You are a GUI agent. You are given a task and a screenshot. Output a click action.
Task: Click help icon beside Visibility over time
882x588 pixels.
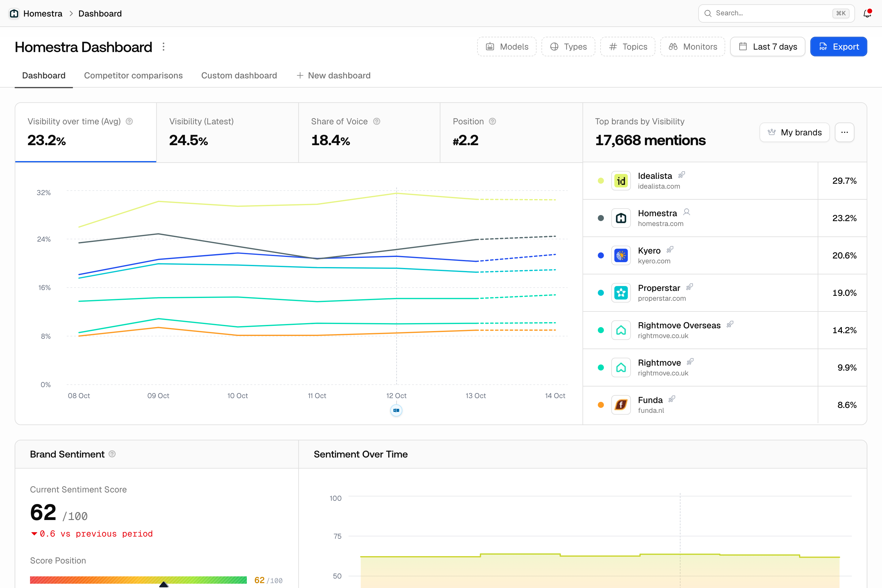(129, 122)
